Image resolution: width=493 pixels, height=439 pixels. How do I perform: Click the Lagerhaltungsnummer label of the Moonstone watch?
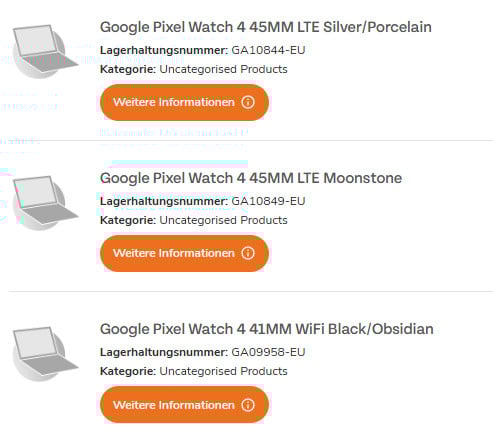(x=164, y=201)
